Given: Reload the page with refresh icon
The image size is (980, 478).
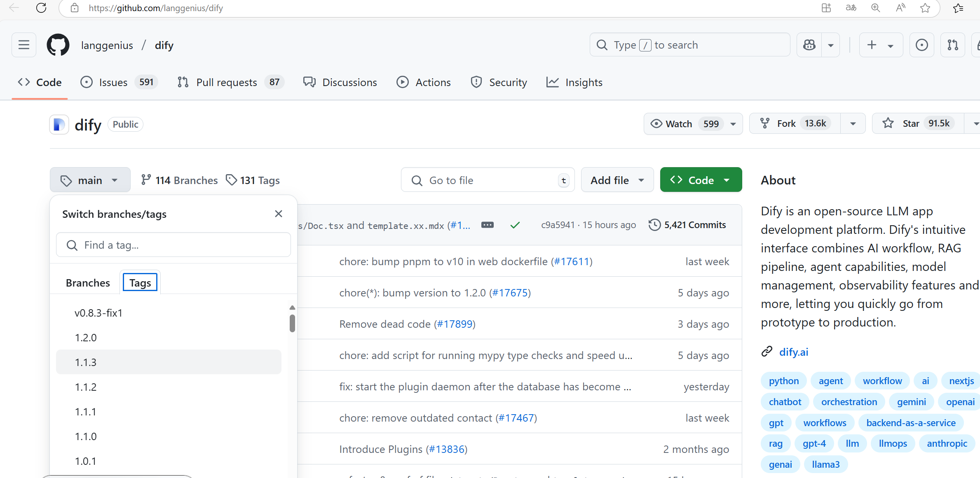Looking at the screenshot, I should point(41,8).
